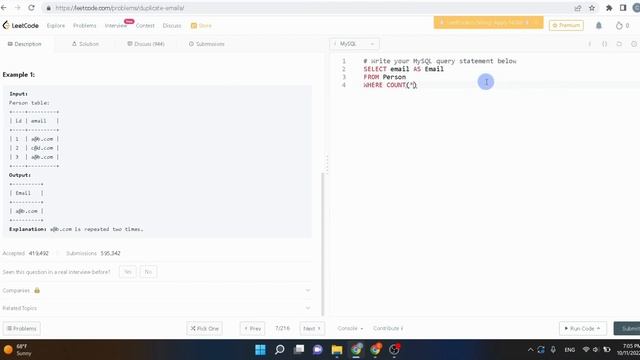640x360 pixels.
Task: Click the browser address bar URL
Action: 120,8
